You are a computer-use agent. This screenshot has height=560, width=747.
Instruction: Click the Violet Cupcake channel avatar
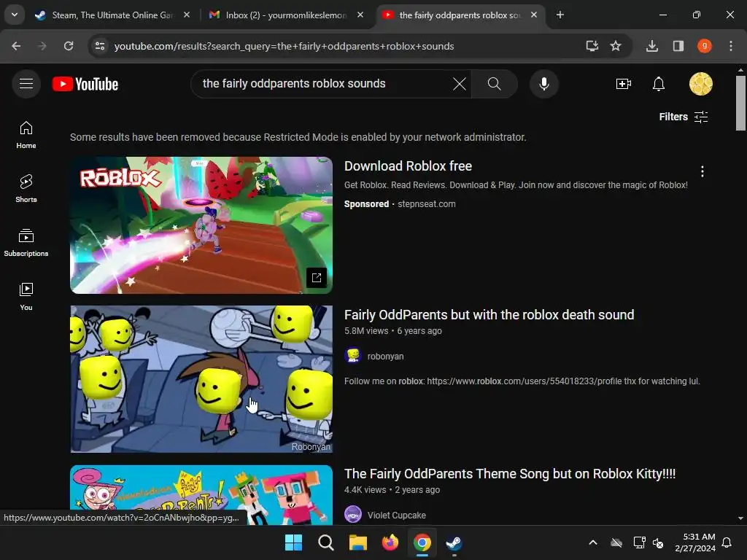(x=353, y=515)
